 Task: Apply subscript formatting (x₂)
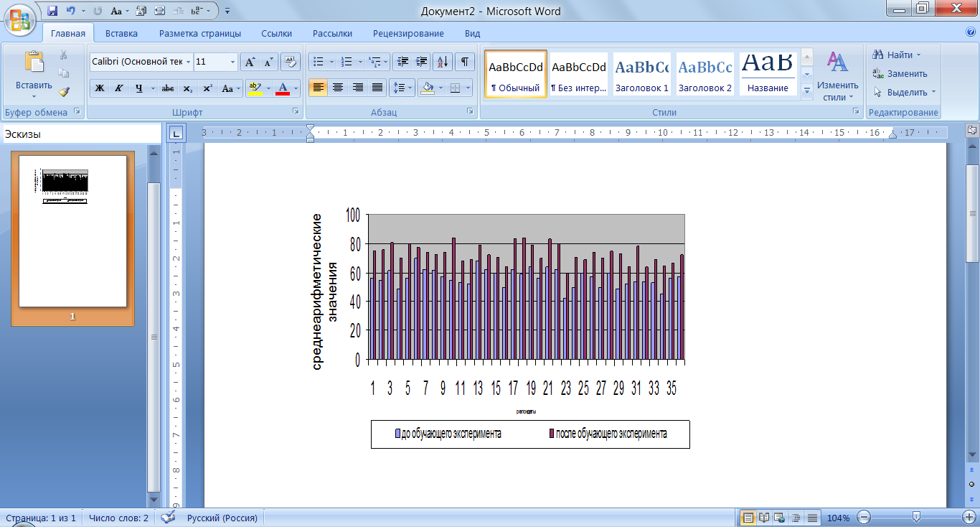[187, 88]
